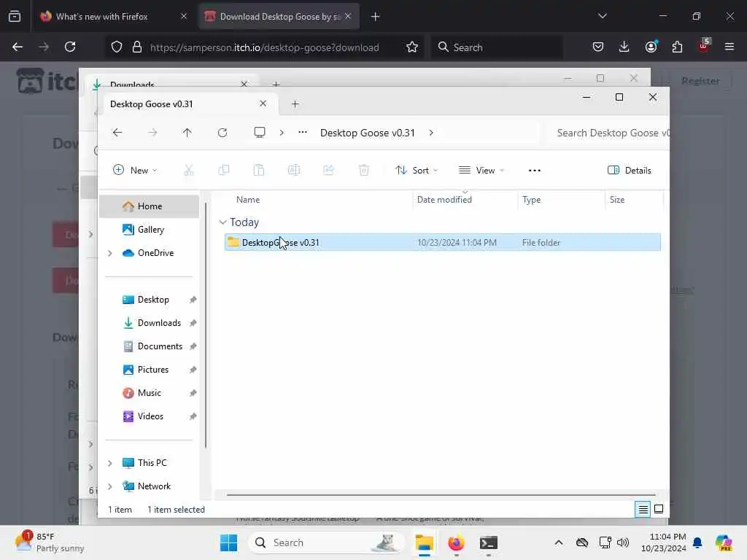Expand chevron after Desktop Goose v0.31 breadcrumb
747x560 pixels.
pos(431,133)
